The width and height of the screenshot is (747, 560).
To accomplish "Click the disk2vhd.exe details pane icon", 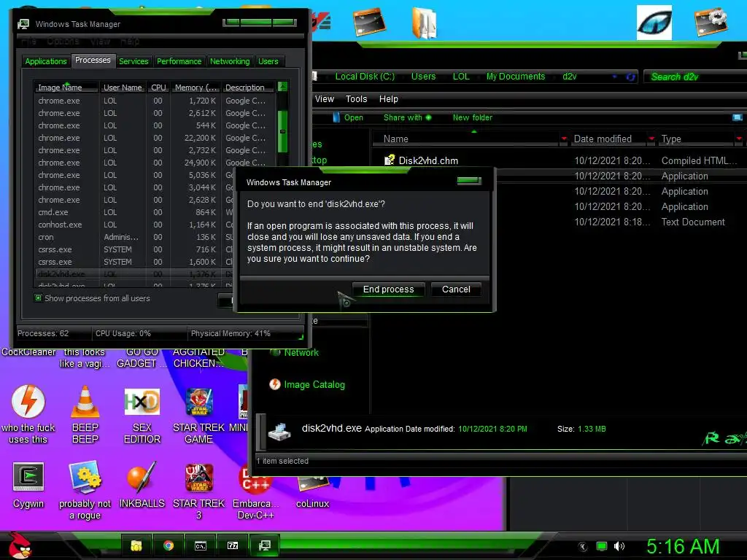I will pos(279,432).
